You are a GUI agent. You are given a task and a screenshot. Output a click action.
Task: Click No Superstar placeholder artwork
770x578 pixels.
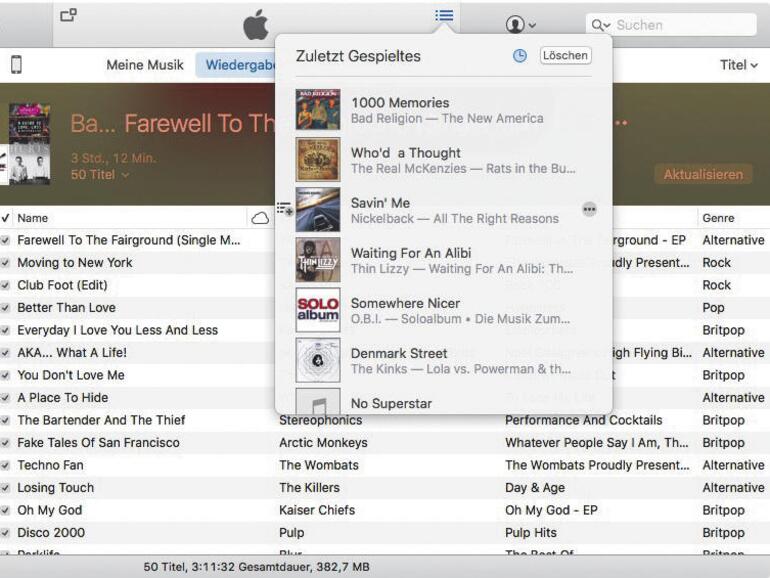(318, 401)
